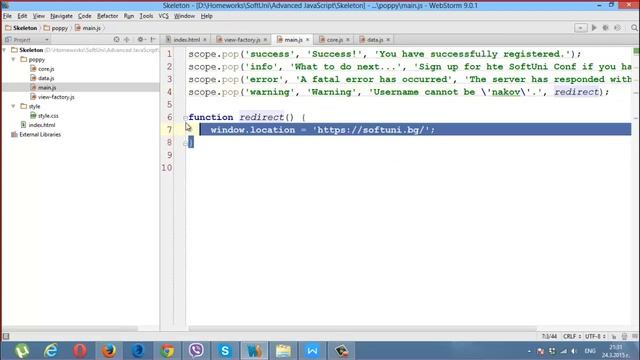
Task: Click the Debug bug icon in toolbar
Action: point(606,28)
